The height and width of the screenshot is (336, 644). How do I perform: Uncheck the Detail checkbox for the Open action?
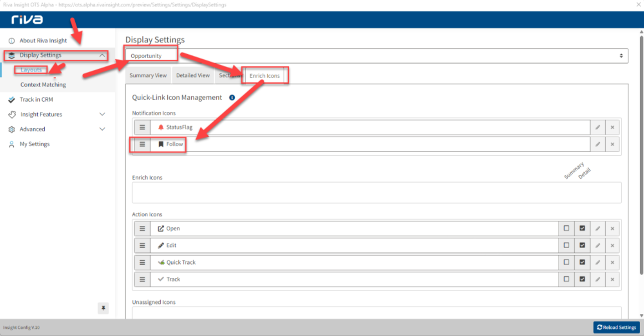pyautogui.click(x=582, y=228)
